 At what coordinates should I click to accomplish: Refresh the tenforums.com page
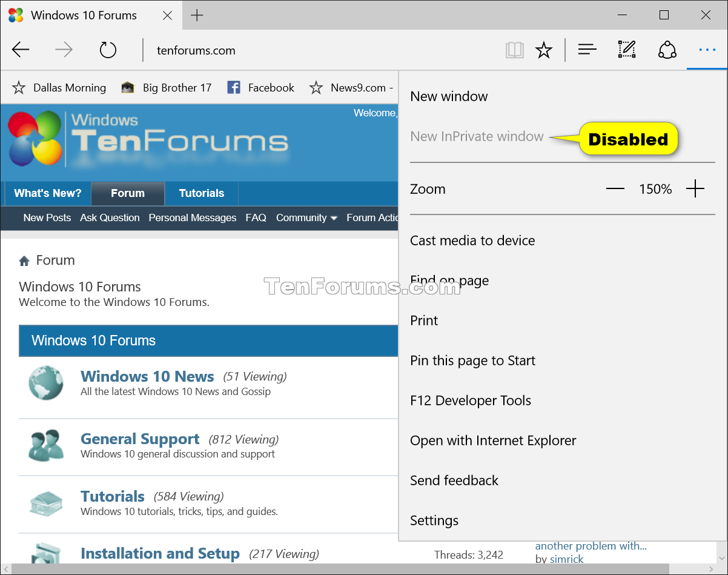[x=108, y=50]
